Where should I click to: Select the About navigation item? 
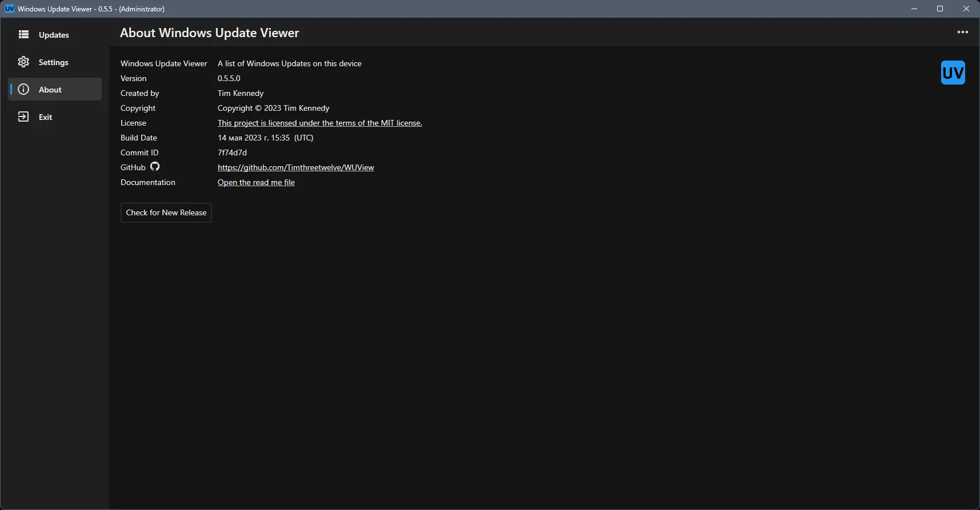tap(55, 90)
